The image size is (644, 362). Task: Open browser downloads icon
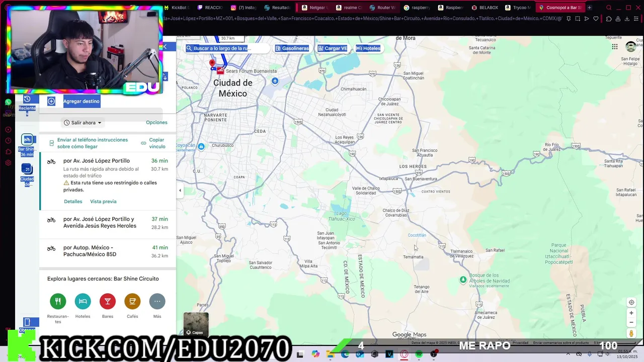click(627, 19)
